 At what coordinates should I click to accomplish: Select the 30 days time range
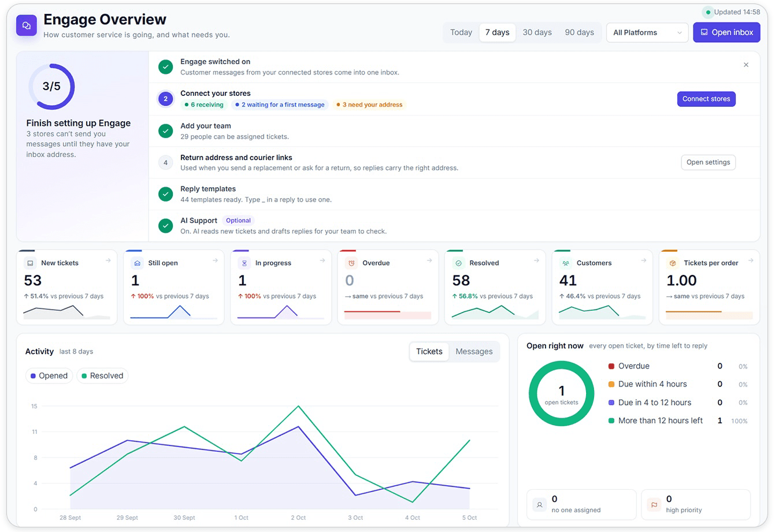[x=537, y=32]
